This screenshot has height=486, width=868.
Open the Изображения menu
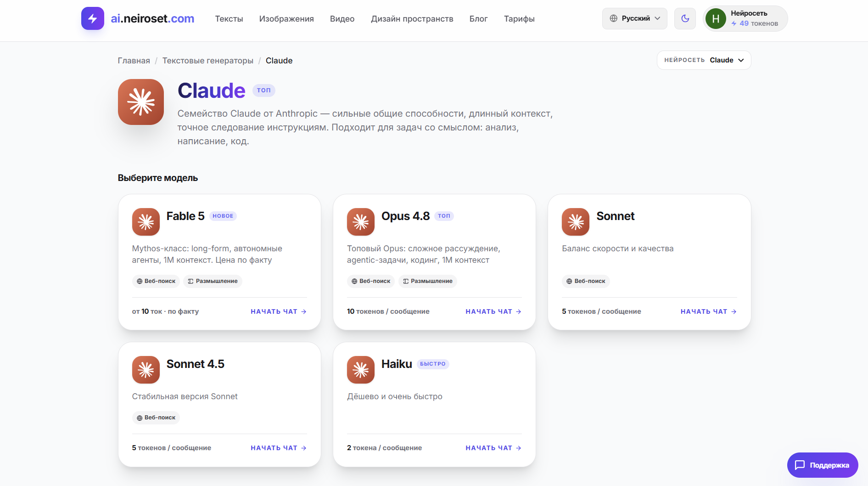click(x=286, y=19)
